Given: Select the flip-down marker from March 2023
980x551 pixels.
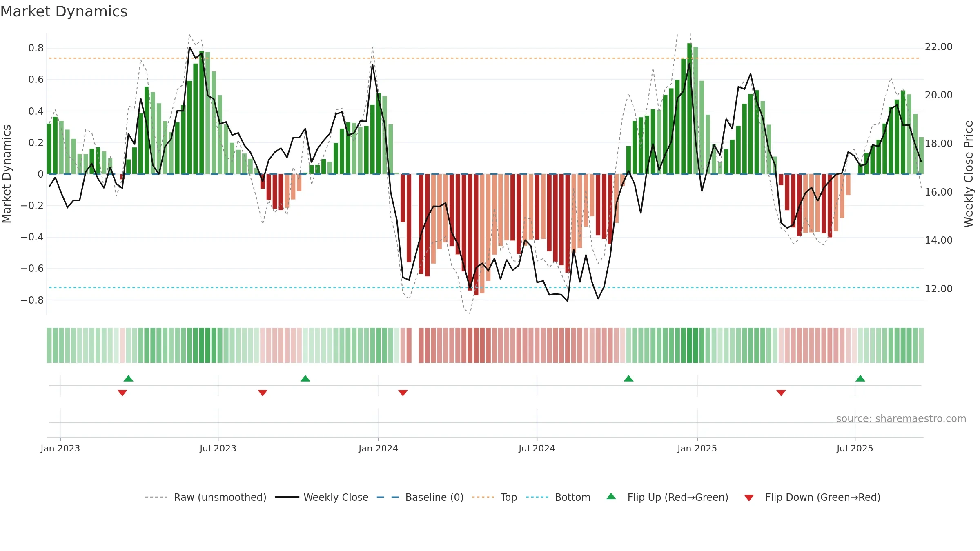Looking at the screenshot, I should (x=122, y=393).
